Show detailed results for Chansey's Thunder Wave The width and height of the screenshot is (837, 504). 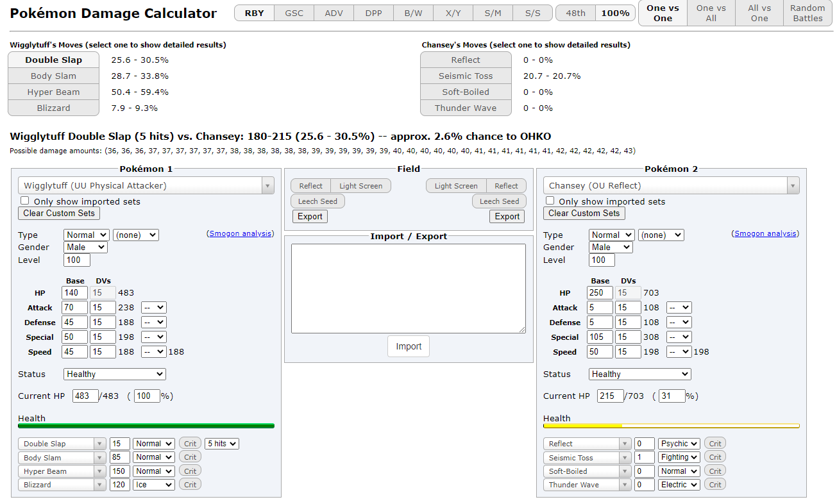(x=466, y=108)
